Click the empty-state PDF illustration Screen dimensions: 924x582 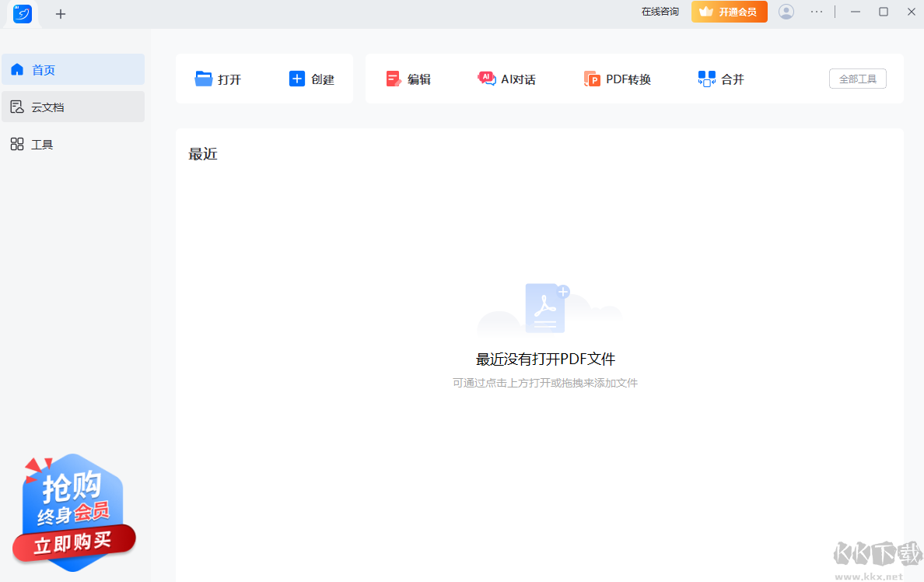pos(545,308)
